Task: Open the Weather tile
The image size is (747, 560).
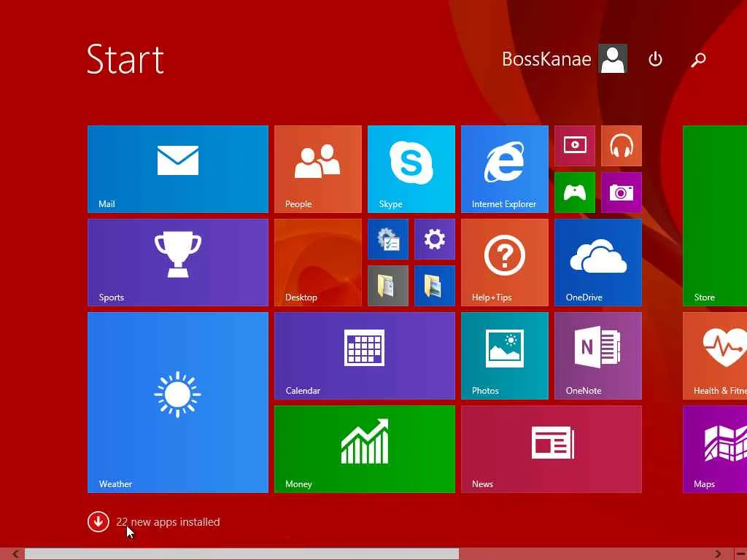Action: [178, 402]
